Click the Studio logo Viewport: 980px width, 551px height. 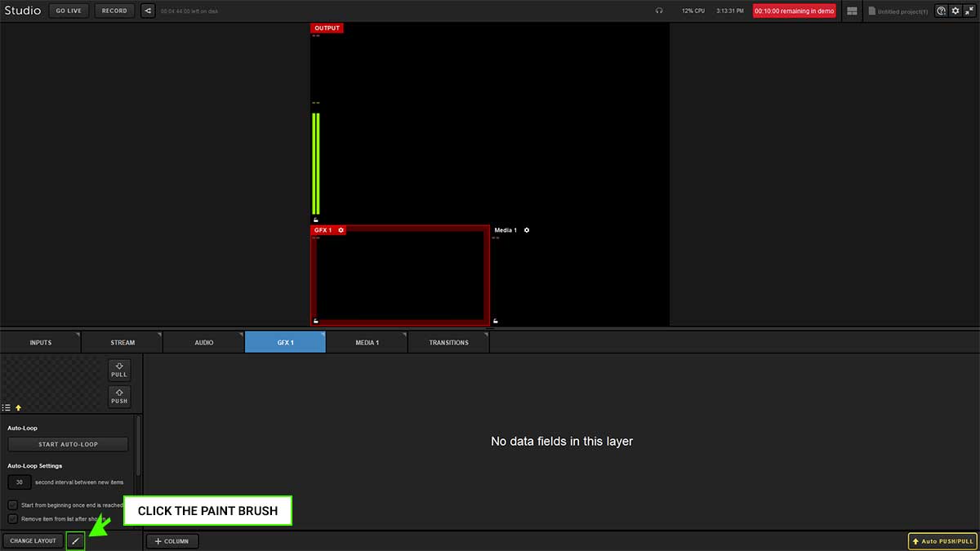22,11
